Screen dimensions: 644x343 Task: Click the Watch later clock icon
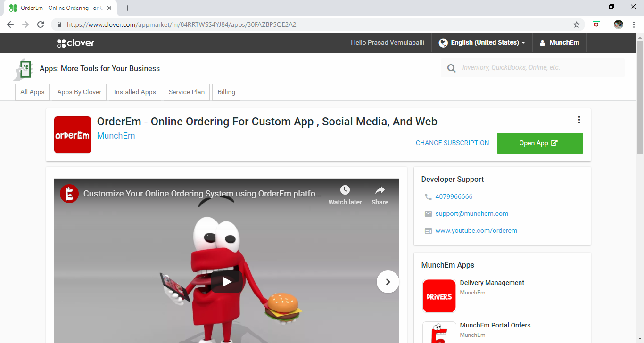[x=345, y=190]
